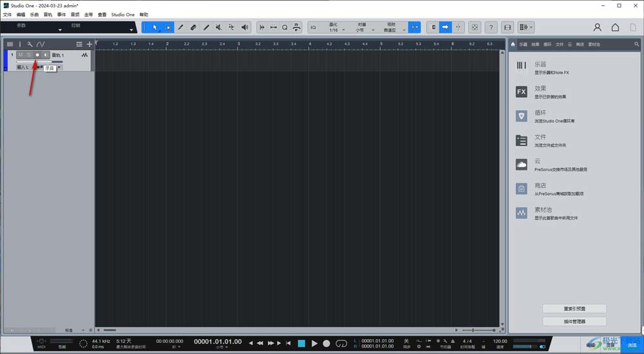Switch to the 乐器 browser tab
The image size is (644, 354).
[x=523, y=44]
